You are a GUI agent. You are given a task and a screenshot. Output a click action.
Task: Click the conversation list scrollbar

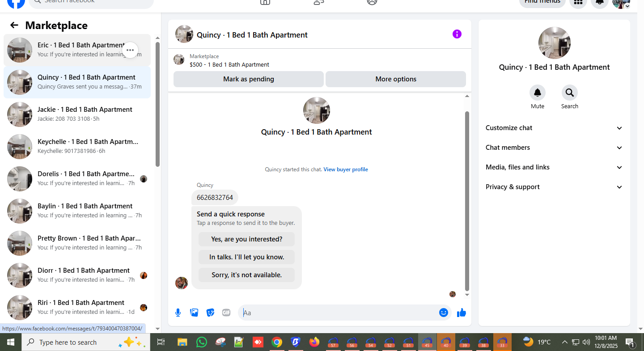pyautogui.click(x=157, y=104)
